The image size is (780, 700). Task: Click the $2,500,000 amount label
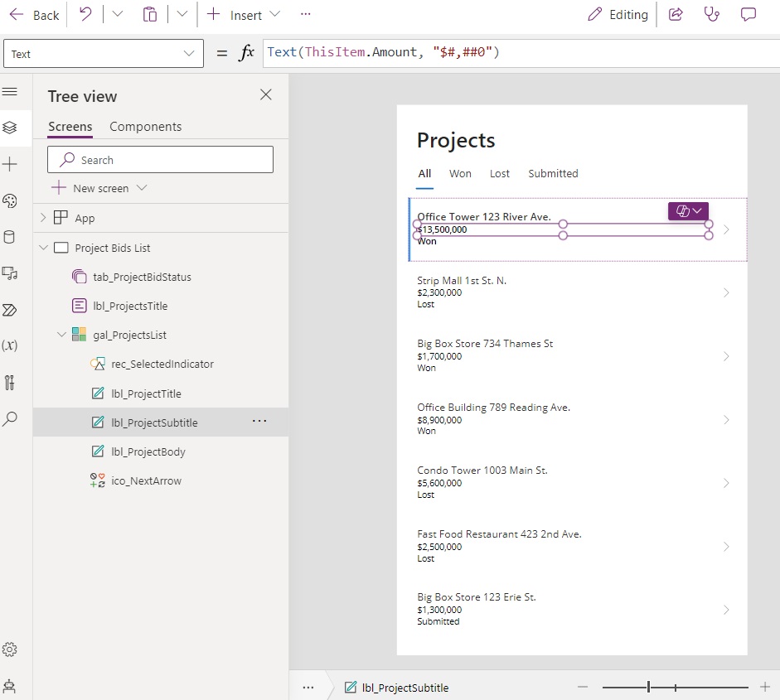(439, 547)
